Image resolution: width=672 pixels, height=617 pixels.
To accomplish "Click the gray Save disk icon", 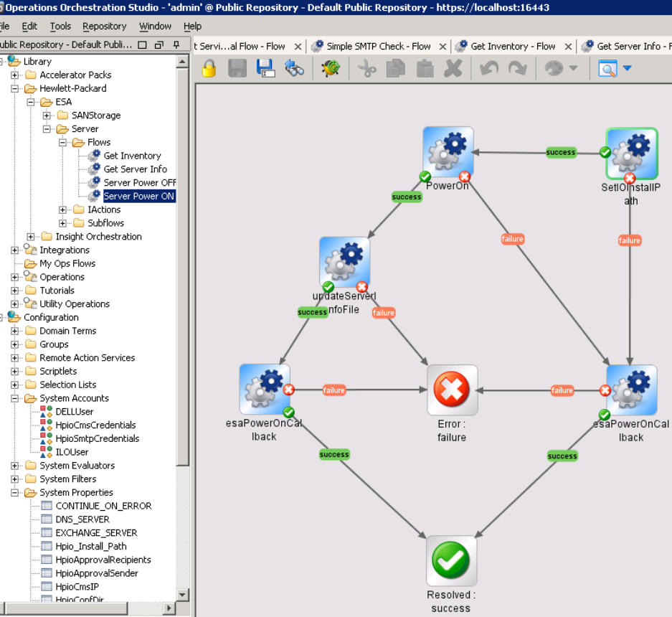I will click(237, 68).
